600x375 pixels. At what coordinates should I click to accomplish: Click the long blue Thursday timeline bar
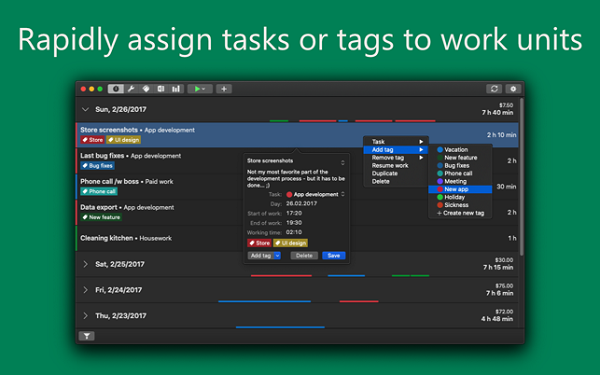(x=280, y=327)
